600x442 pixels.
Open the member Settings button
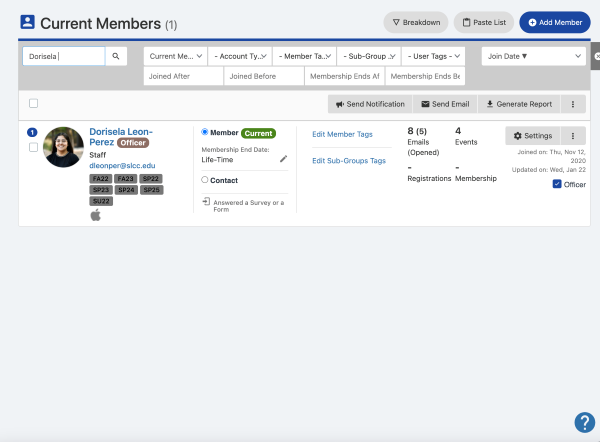533,136
